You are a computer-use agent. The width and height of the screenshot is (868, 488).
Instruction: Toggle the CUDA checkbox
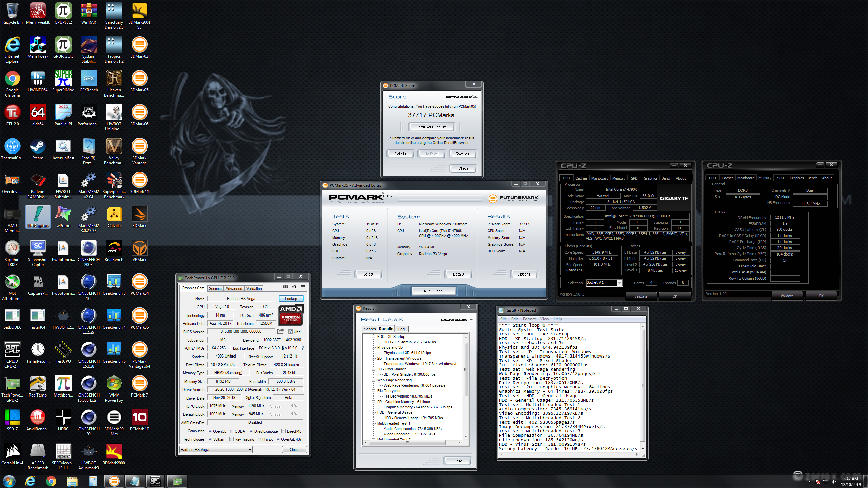(232, 431)
